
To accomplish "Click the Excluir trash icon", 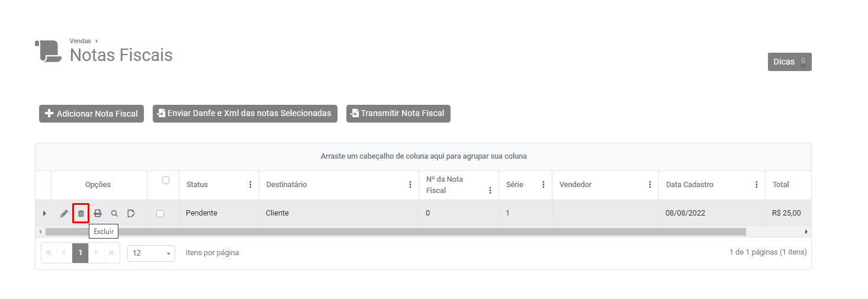I will pyautogui.click(x=81, y=213).
